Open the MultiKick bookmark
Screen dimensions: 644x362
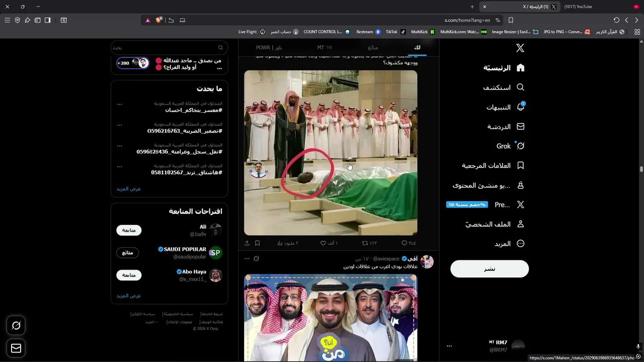[423, 32]
